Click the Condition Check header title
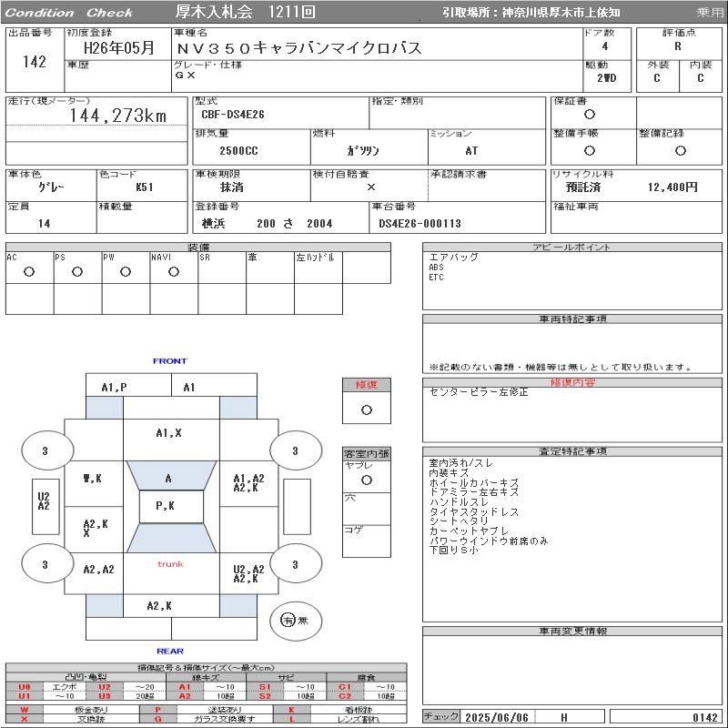This screenshot has width=728, height=728. point(69,13)
